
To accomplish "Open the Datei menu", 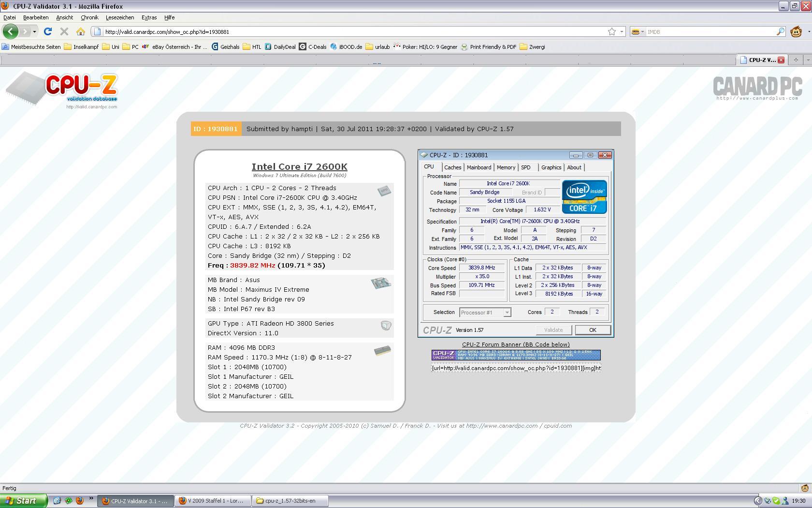I will point(10,17).
